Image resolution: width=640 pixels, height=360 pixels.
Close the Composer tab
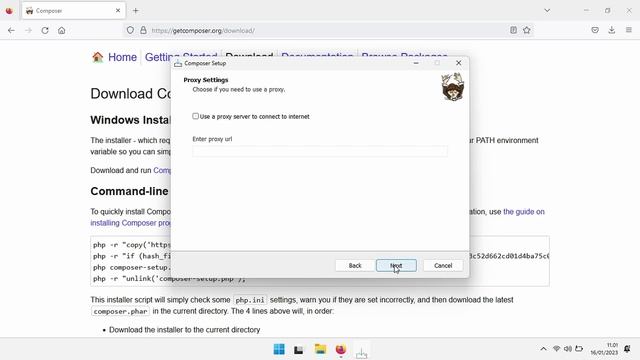pos(118,11)
